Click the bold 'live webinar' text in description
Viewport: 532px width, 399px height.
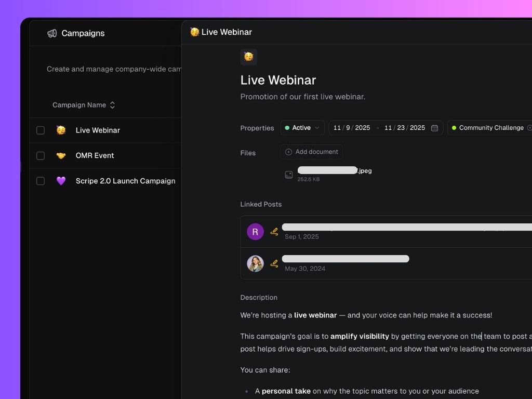[x=315, y=315]
